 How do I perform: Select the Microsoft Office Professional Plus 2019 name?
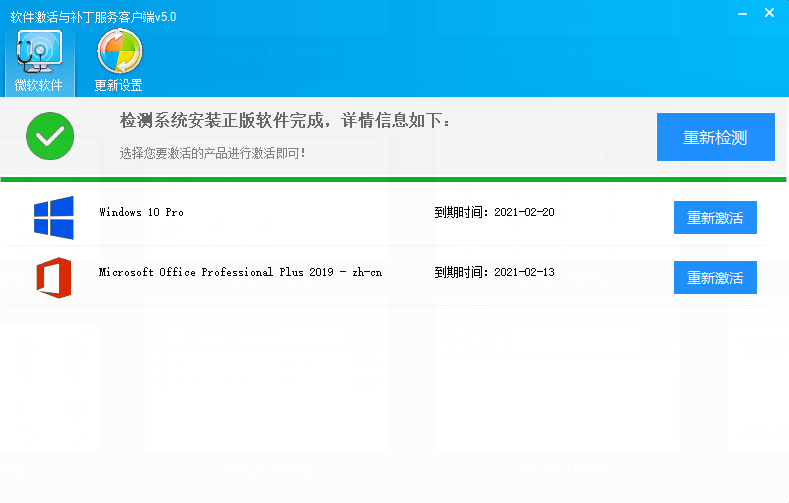[240, 272]
